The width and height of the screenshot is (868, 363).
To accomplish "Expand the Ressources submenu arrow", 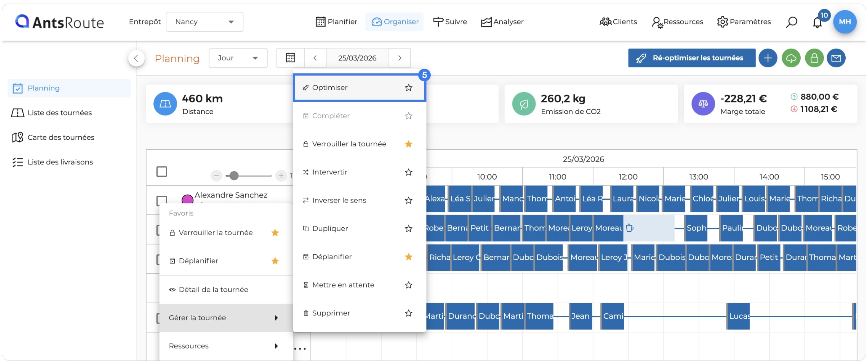I will (276, 346).
